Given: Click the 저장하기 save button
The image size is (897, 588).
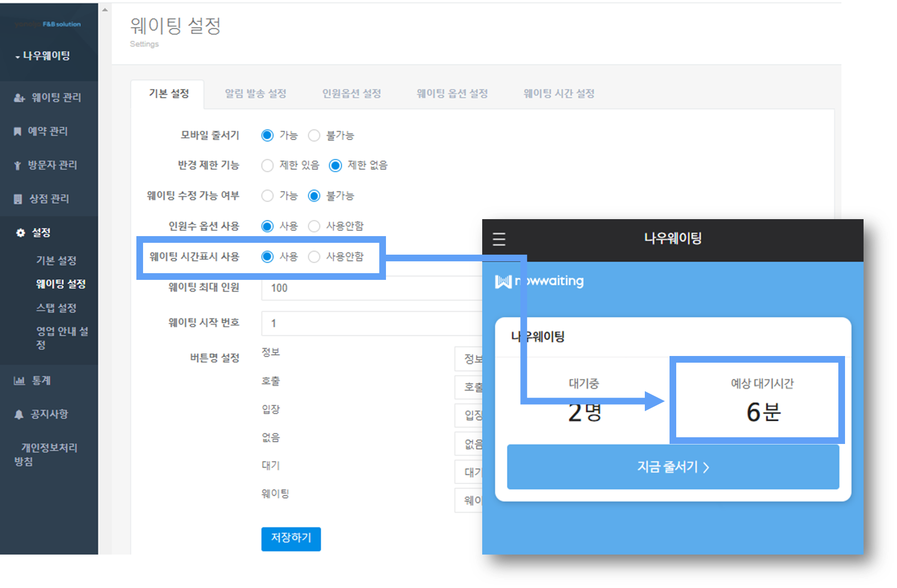Looking at the screenshot, I should [x=291, y=539].
